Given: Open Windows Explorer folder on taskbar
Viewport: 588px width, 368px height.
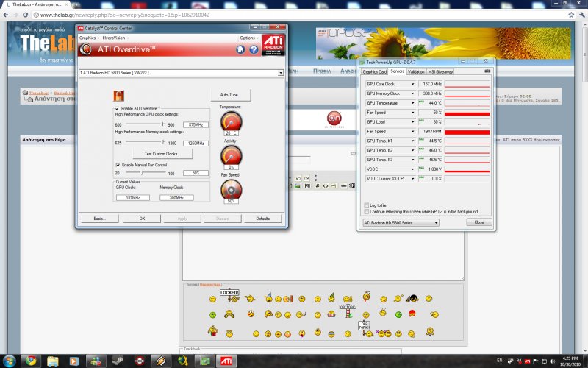Looking at the screenshot, I should click(x=52, y=361).
